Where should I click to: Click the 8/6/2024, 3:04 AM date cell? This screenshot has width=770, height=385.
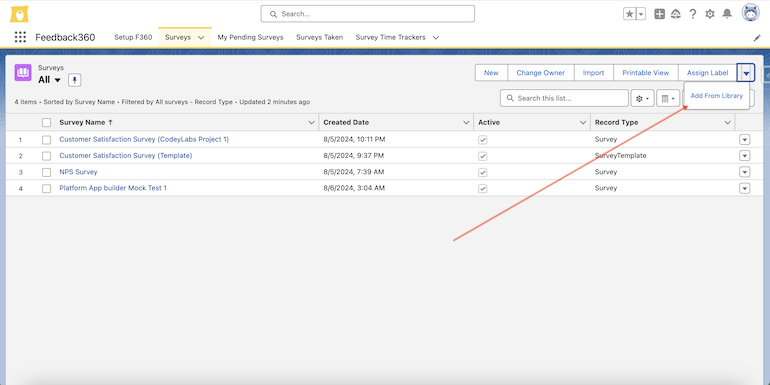click(x=354, y=188)
